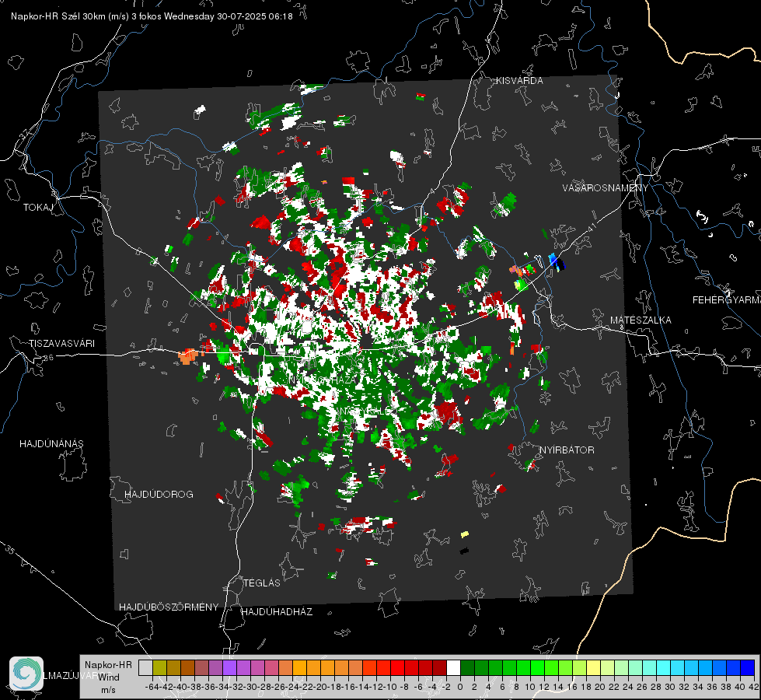
Task: Click the road number 36 marker
Action: click(48, 358)
